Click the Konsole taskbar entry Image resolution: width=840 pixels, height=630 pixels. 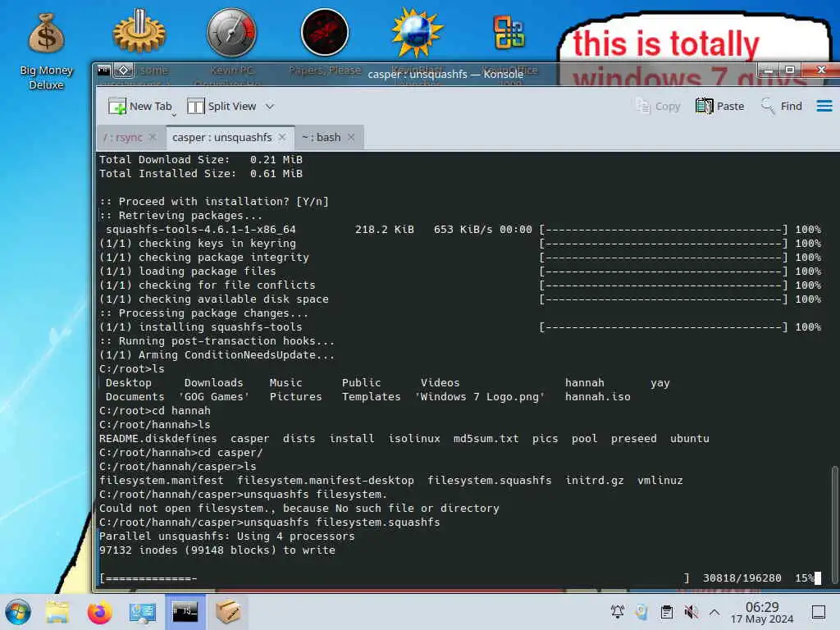(x=185, y=612)
